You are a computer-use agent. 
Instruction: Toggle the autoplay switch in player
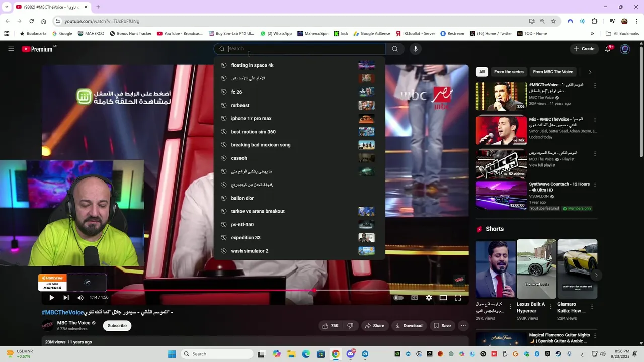point(398,298)
